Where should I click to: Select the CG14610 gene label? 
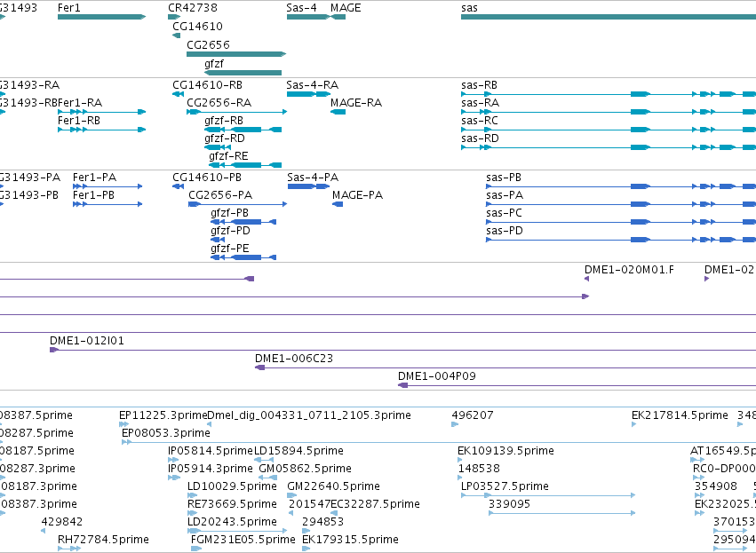pyautogui.click(x=198, y=26)
